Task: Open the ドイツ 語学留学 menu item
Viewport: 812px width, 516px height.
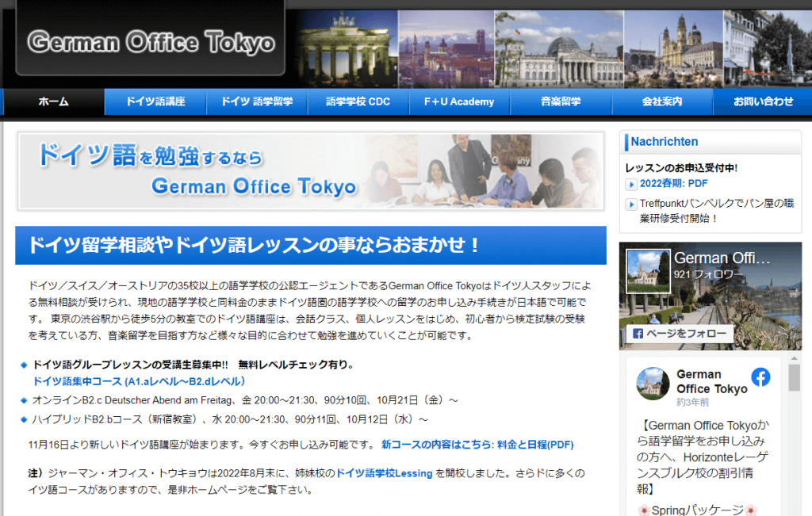Action: [257, 101]
